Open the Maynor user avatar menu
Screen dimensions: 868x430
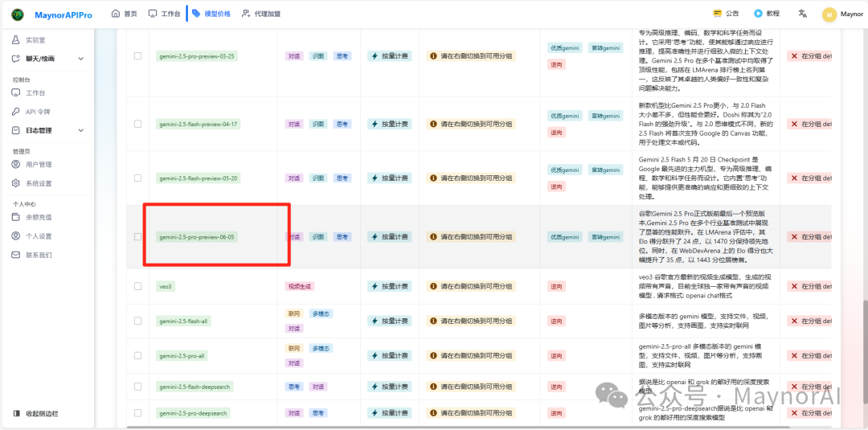click(x=829, y=14)
